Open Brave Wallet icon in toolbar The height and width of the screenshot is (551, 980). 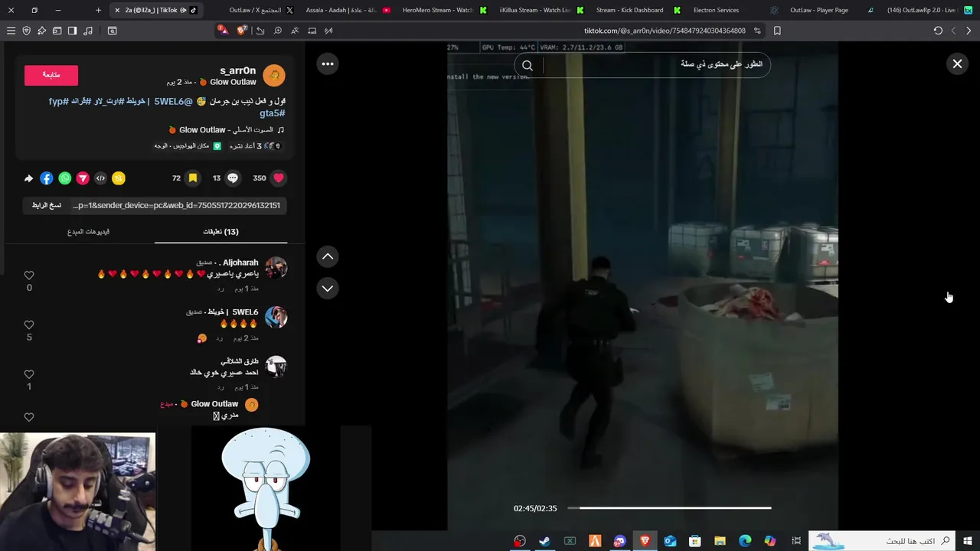click(57, 31)
